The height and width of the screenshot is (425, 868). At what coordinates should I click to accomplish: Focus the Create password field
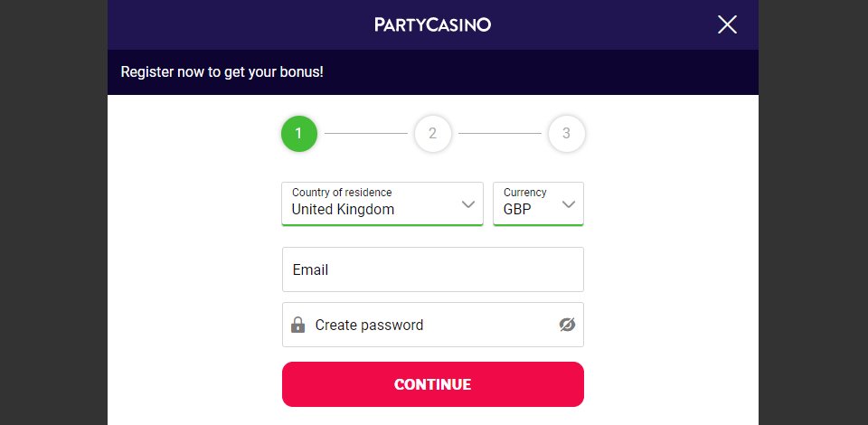tap(433, 325)
